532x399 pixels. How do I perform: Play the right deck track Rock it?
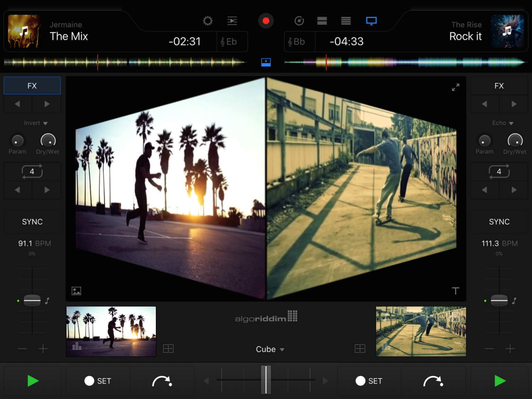(x=499, y=381)
